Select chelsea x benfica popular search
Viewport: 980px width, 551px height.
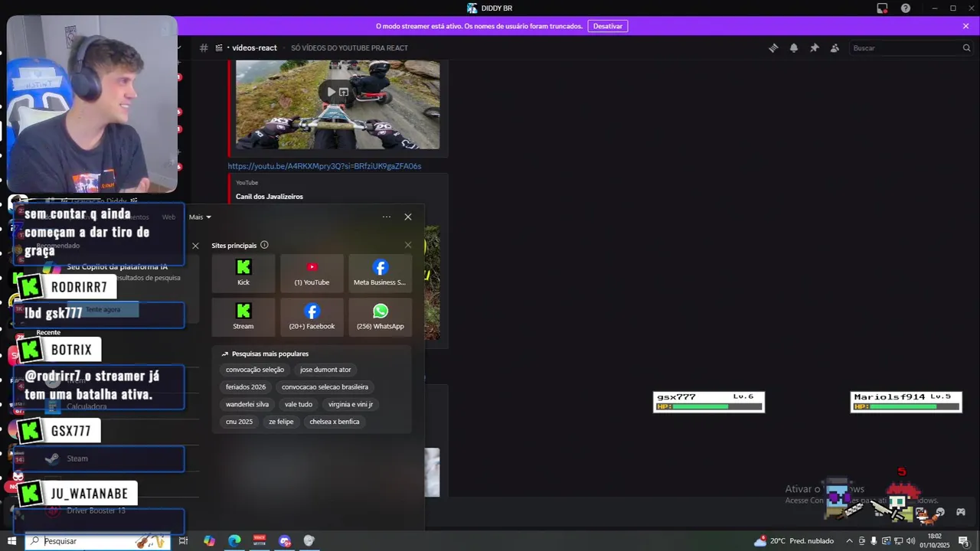click(x=335, y=422)
